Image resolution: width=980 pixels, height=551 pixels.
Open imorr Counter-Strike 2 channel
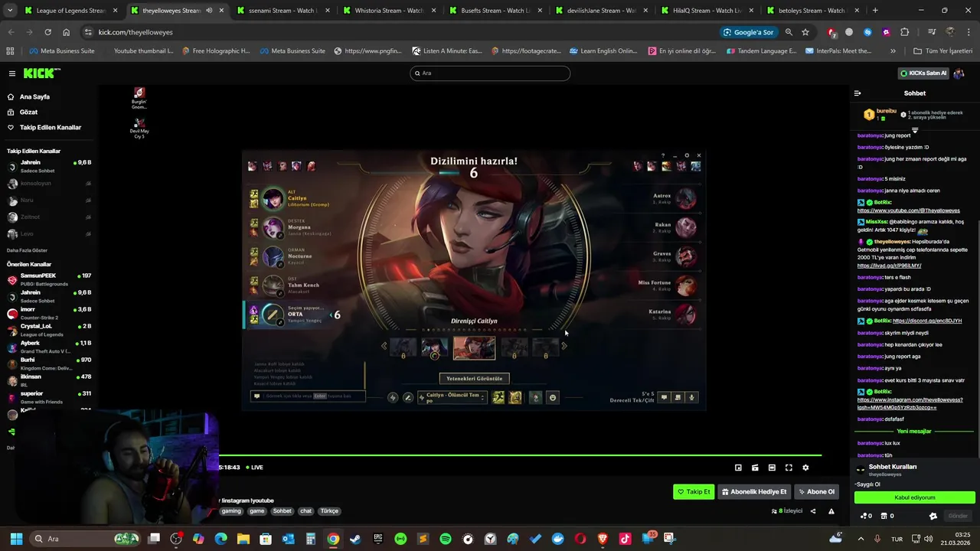(48, 313)
